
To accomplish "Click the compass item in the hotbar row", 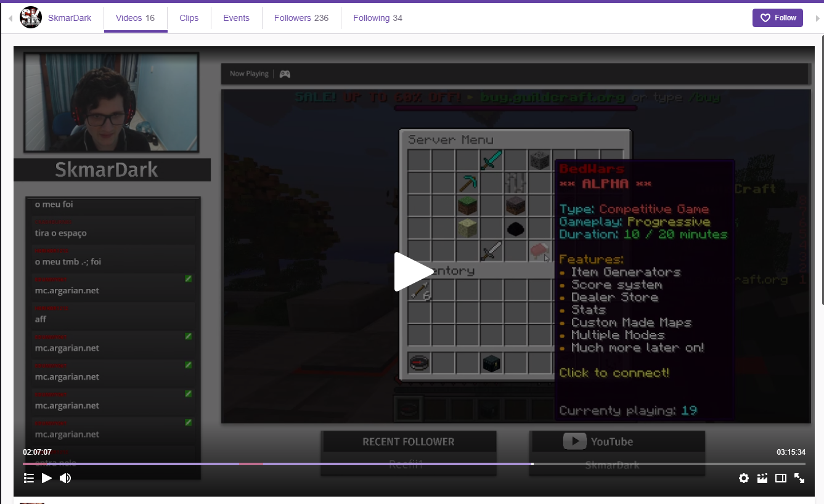I will (420, 362).
